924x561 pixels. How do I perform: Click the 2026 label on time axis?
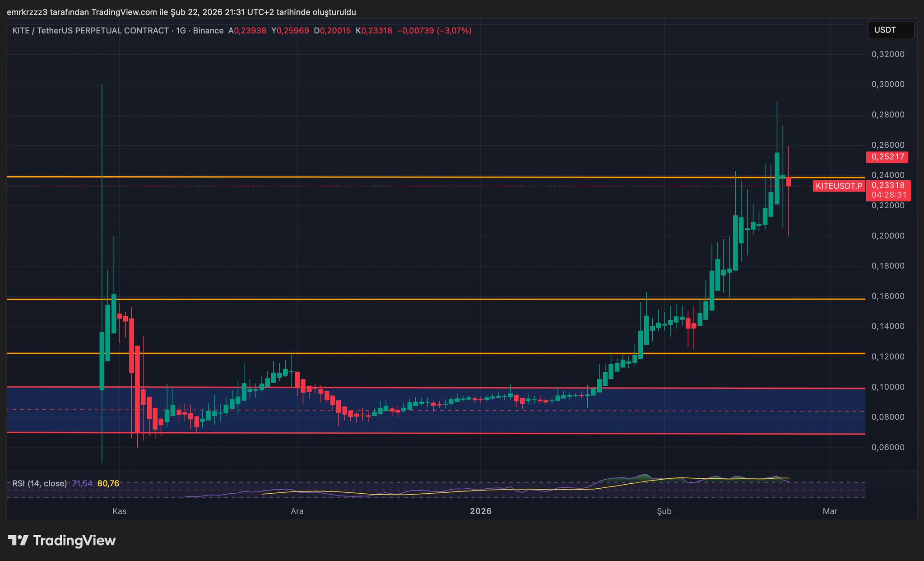[x=480, y=511]
